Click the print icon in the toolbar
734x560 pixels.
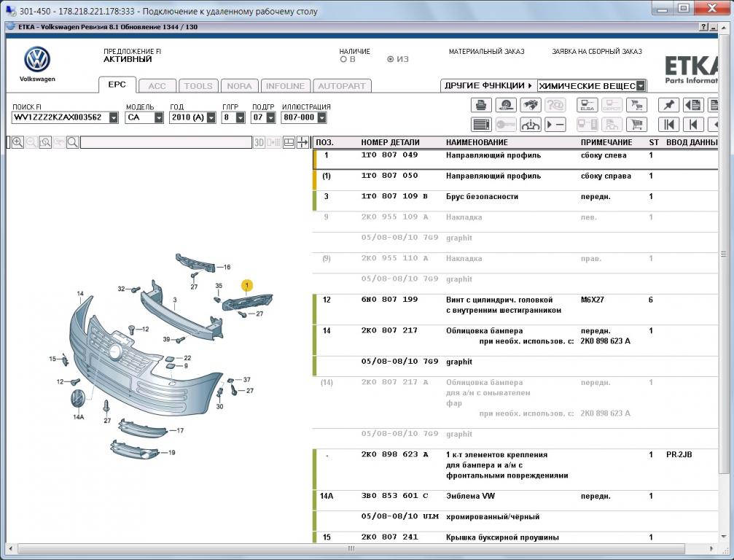coord(481,105)
